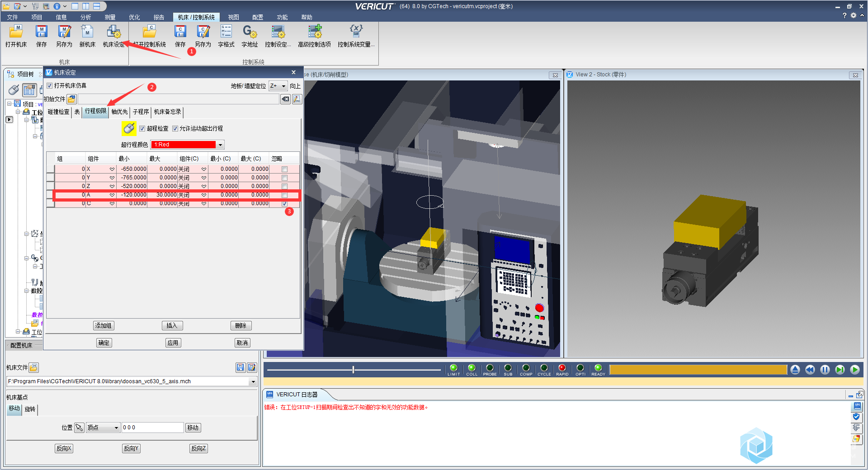The height and width of the screenshot is (470, 868).
Task: Pause the simulation
Action: coord(825,370)
